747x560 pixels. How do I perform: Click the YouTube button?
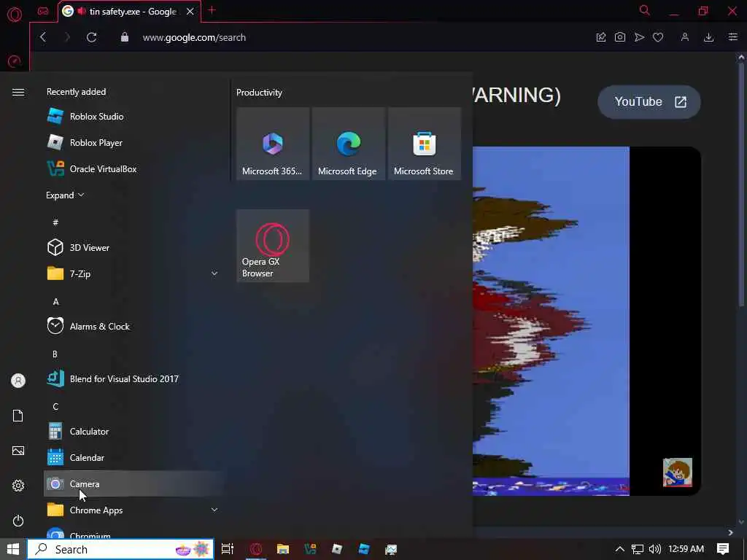[x=649, y=102]
